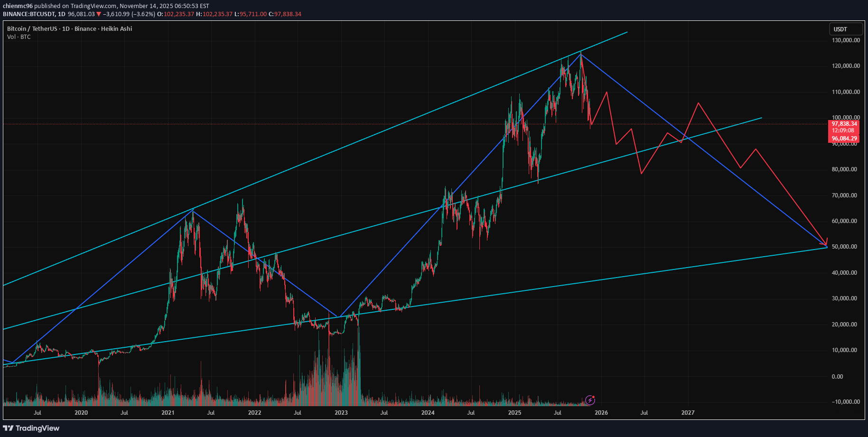Click the red 97,838.34 current price label
Viewport: 868px width, 437px height.
coord(845,124)
